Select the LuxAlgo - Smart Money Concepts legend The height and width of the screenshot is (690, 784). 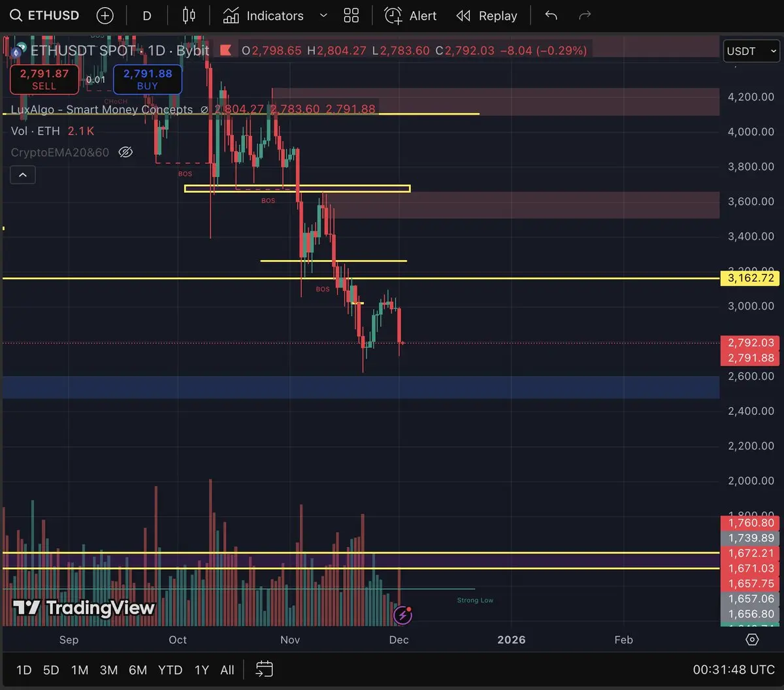[102, 110]
